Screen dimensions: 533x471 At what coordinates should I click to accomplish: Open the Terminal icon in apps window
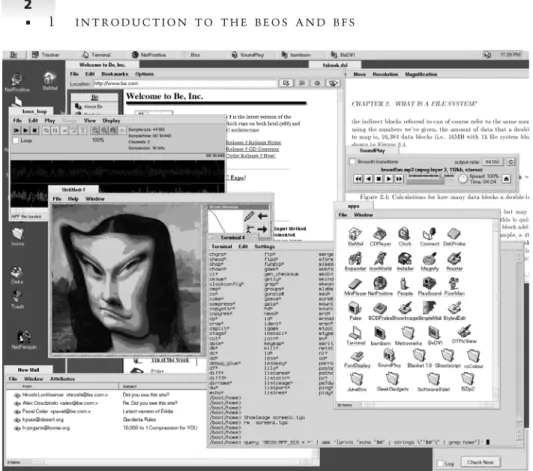tap(355, 336)
